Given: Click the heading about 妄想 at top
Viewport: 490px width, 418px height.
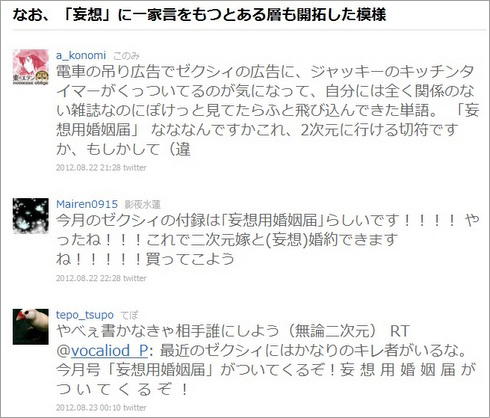Looking at the screenshot, I should click(x=199, y=15).
